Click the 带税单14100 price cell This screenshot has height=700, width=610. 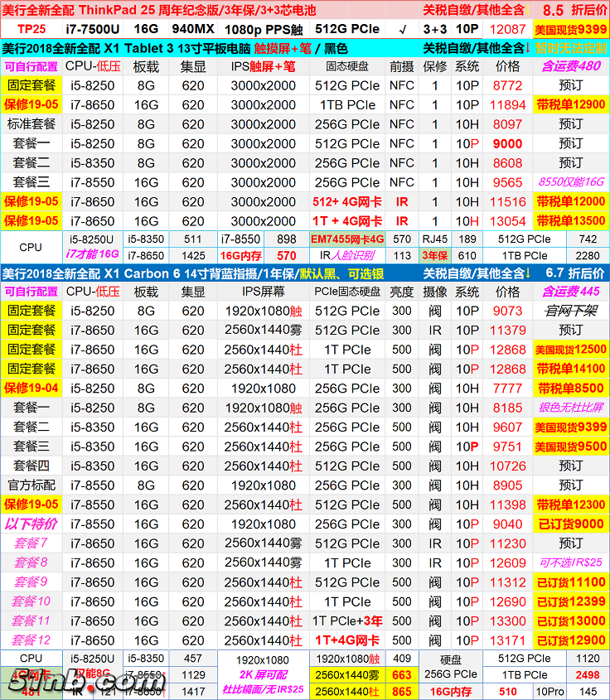click(571, 369)
